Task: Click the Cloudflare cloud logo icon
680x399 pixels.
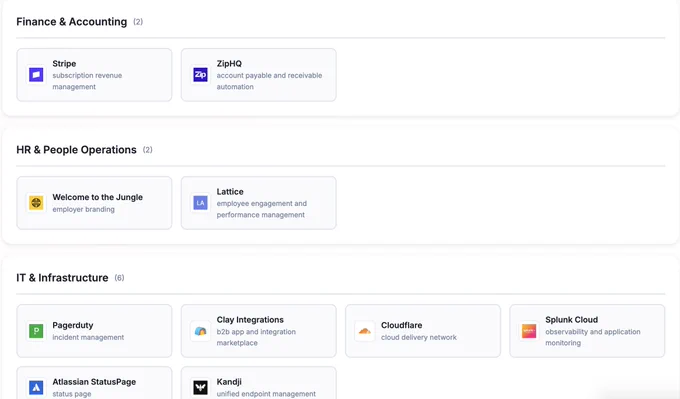Action: coord(365,331)
